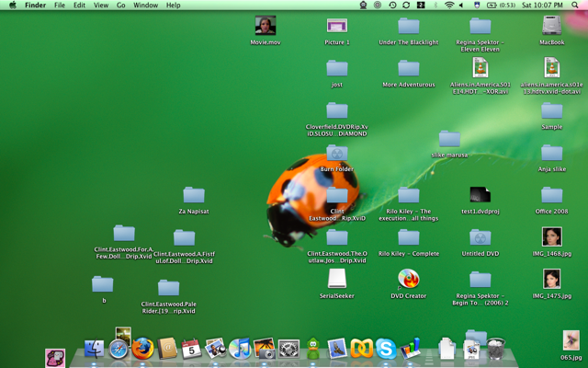
Task: Open Wi-Fi status menu
Action: point(449,5)
